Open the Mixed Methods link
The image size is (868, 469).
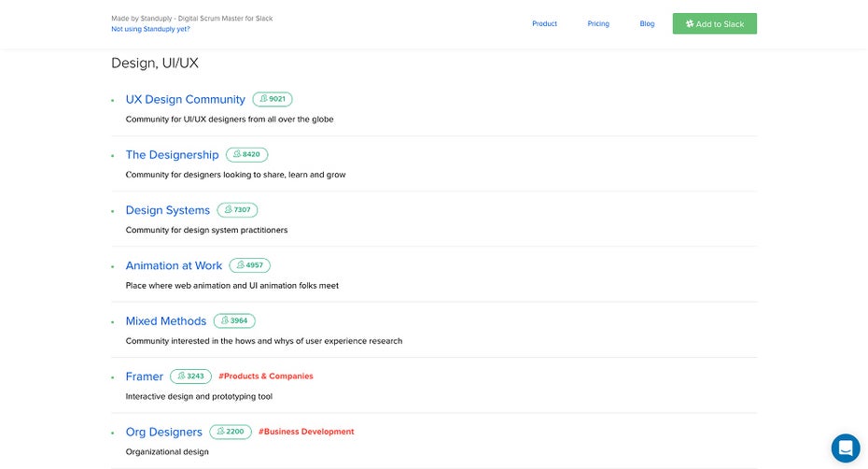tap(166, 321)
